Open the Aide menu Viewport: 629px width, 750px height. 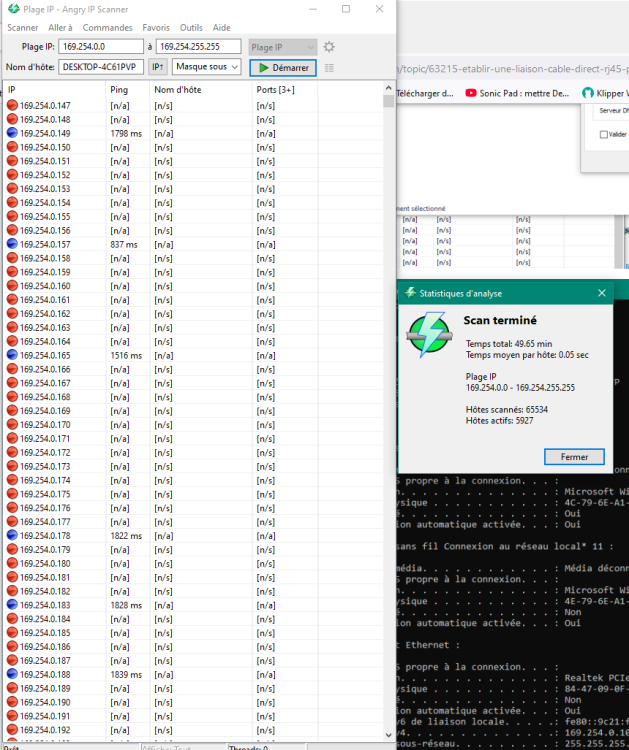coord(221,28)
